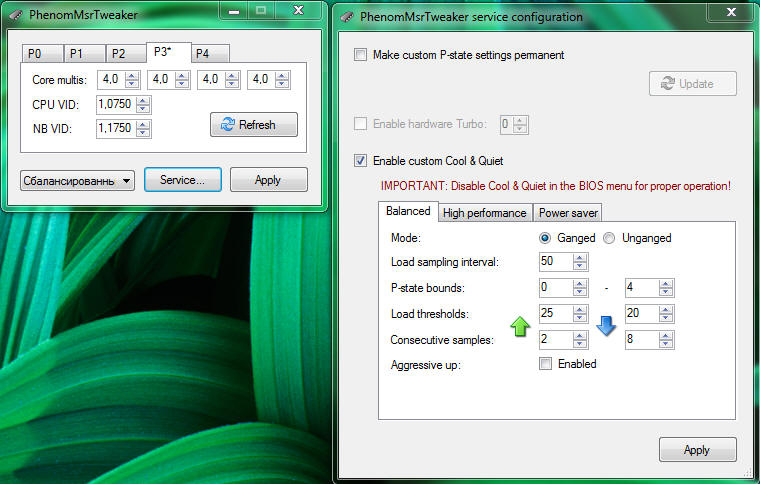Click the blue down arrow load icon
The image size is (760, 484).
tap(606, 326)
